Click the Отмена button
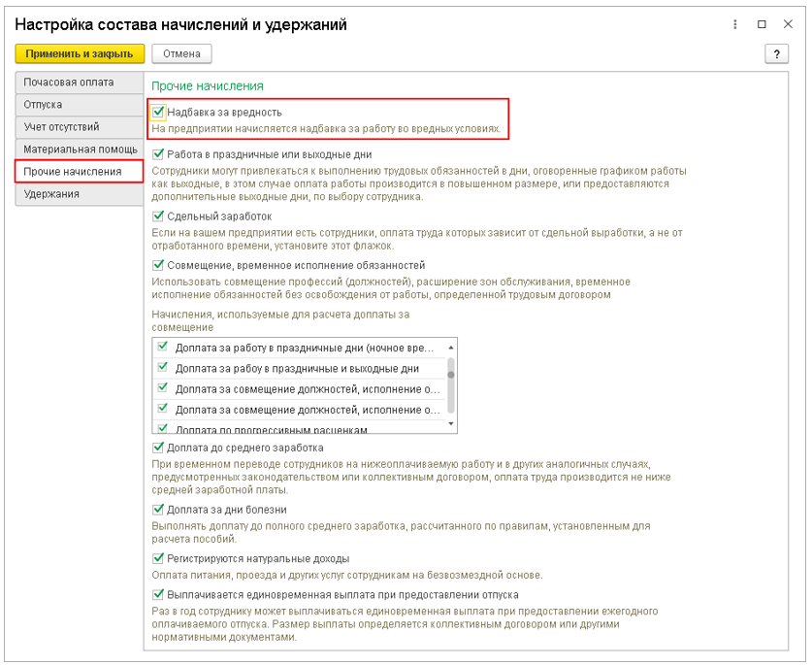The height and width of the screenshot is (665, 812). pos(181,54)
